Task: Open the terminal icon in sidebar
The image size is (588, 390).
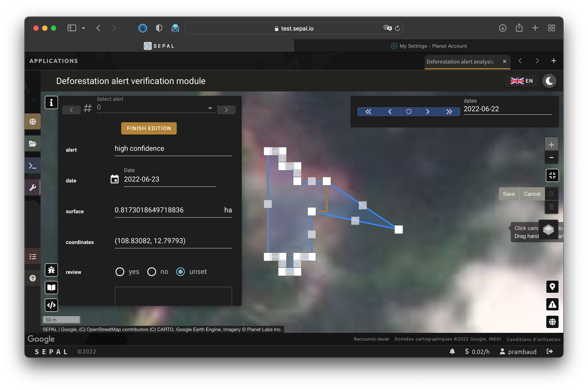Action: point(33,166)
